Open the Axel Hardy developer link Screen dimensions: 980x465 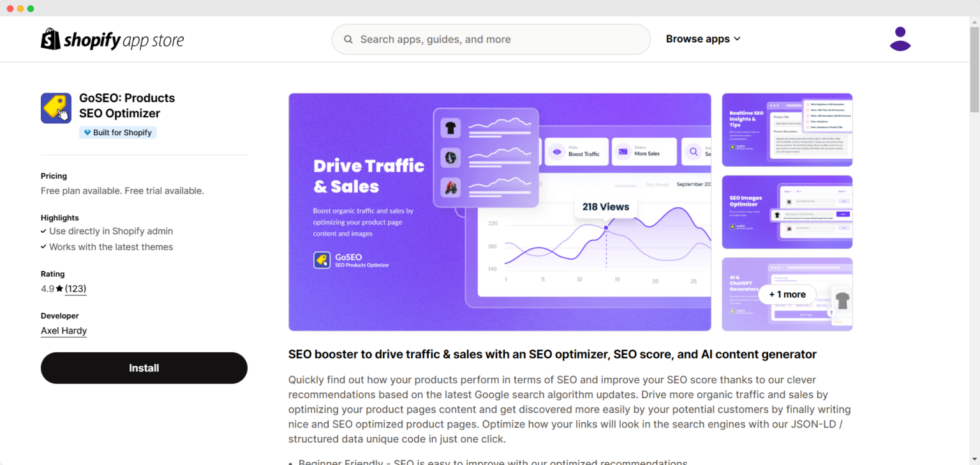click(63, 330)
